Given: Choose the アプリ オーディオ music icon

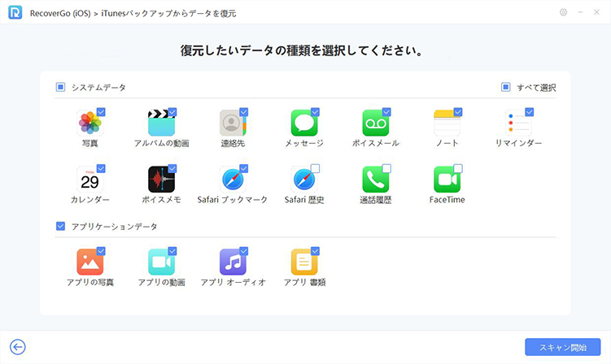Looking at the screenshot, I should [233, 262].
